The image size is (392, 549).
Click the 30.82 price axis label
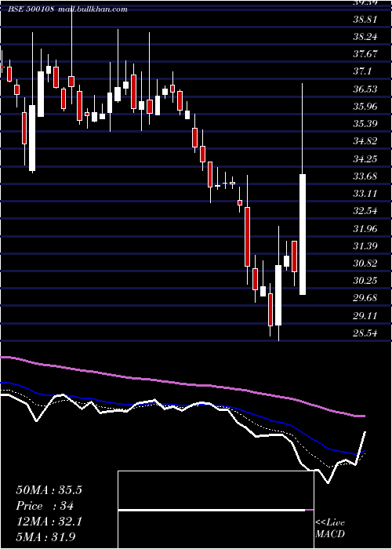365,264
